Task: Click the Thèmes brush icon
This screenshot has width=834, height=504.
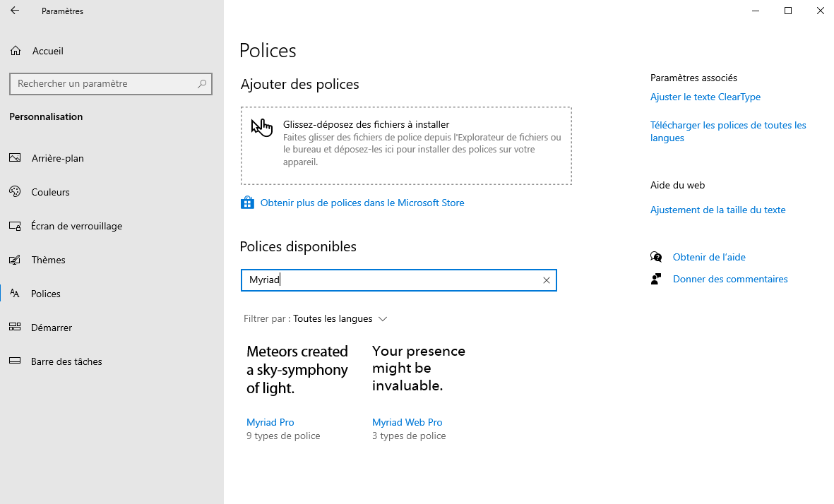Action: [x=15, y=260]
